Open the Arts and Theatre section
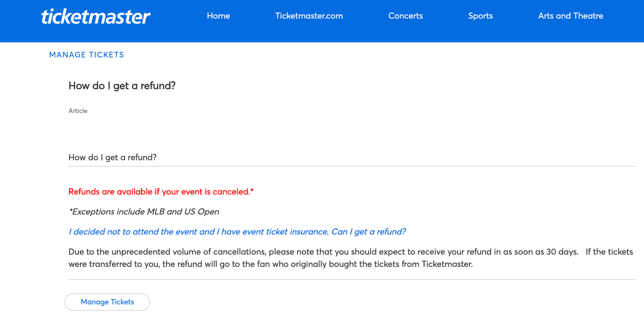 (x=570, y=16)
